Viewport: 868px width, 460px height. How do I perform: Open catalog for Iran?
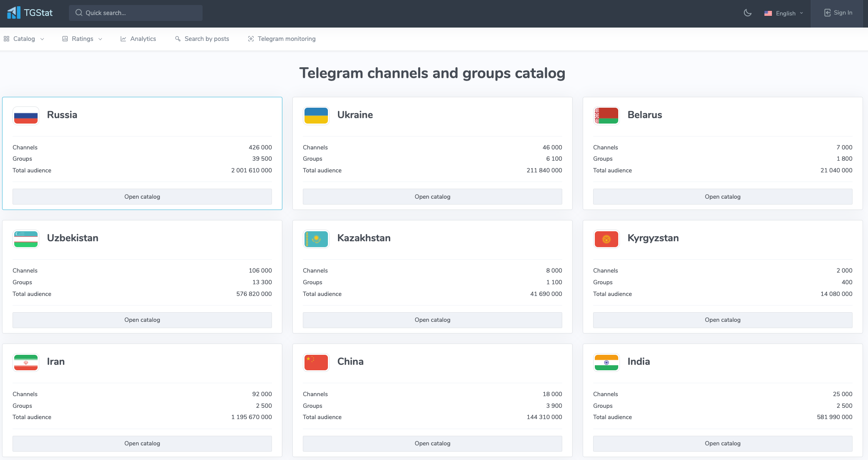[x=142, y=443]
